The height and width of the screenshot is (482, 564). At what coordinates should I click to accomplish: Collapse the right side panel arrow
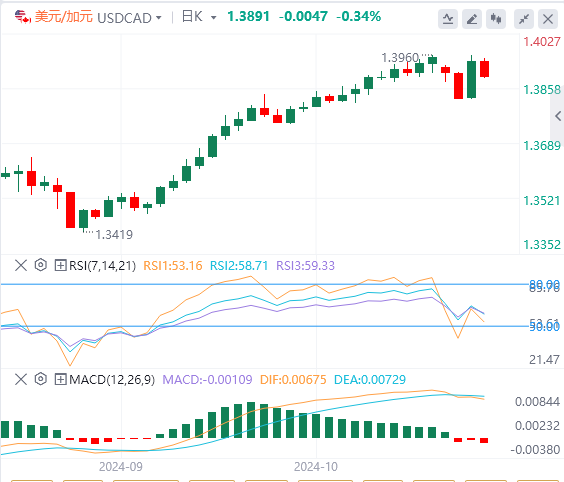(558, 116)
